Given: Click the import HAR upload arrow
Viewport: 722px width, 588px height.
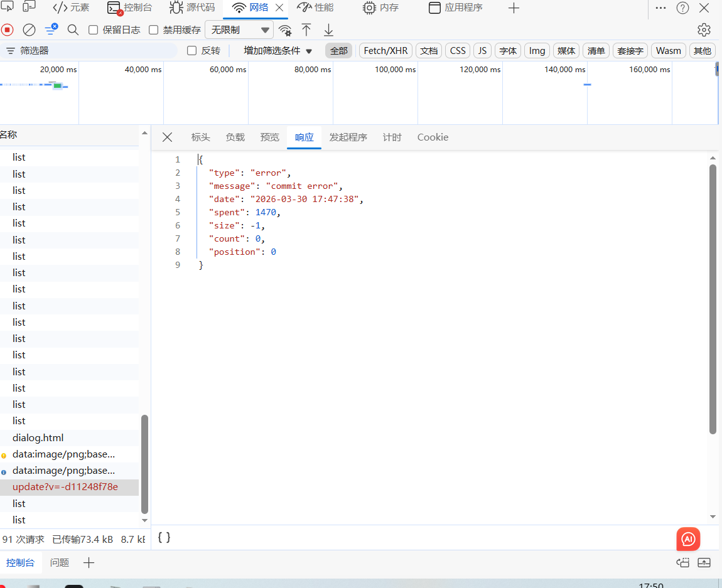Looking at the screenshot, I should pyautogui.click(x=306, y=29).
